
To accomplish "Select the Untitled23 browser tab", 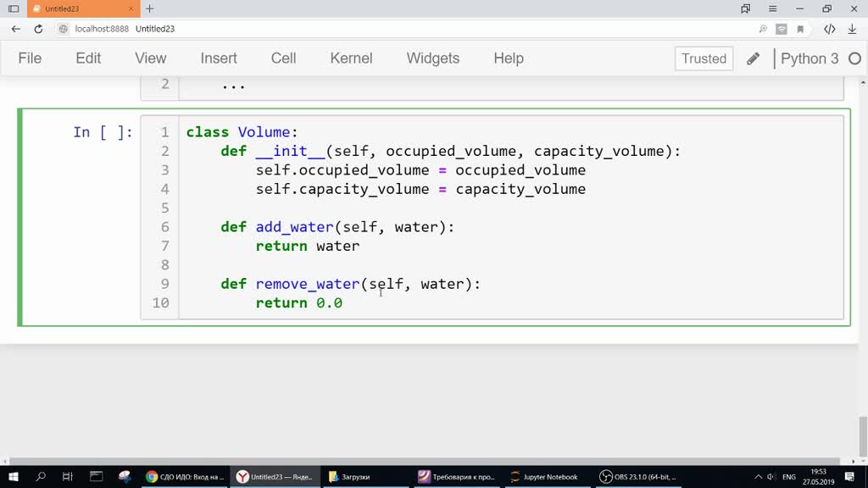I will pos(83,8).
